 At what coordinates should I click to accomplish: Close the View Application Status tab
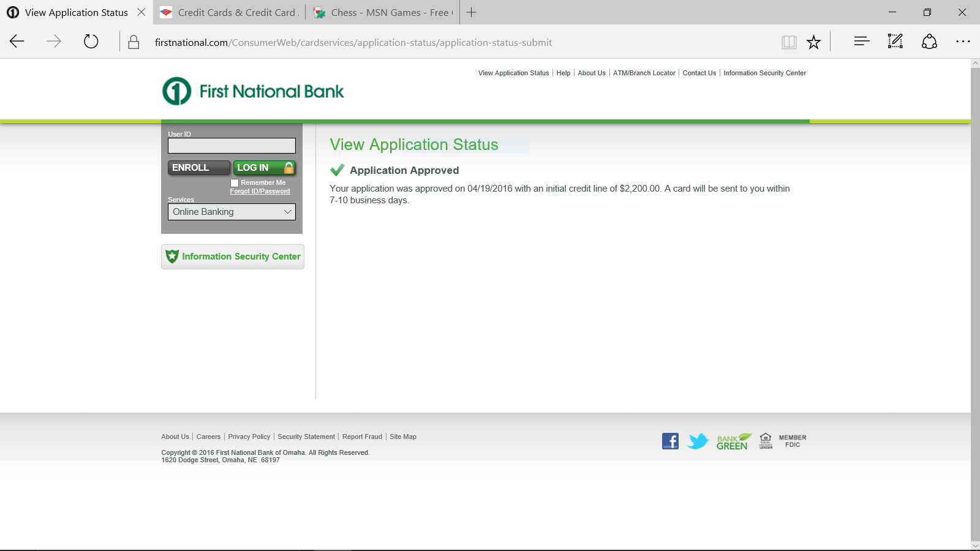(141, 12)
